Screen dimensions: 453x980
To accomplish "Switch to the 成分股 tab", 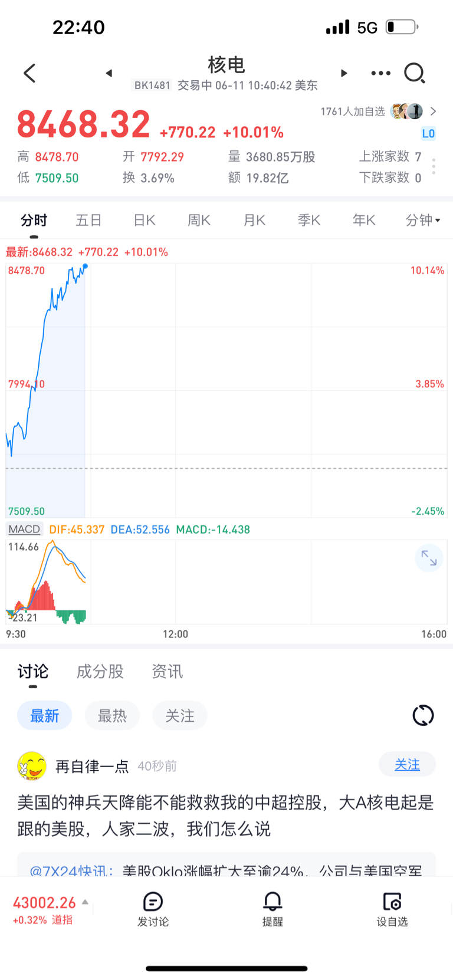I will point(100,671).
